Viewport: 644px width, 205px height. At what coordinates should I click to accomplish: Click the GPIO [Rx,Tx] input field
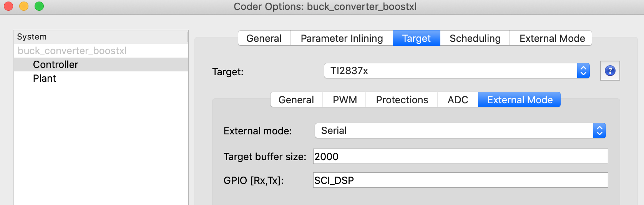pyautogui.click(x=460, y=180)
